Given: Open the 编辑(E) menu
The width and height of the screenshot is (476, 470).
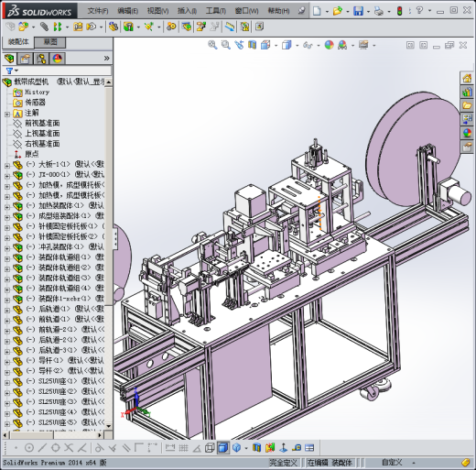Looking at the screenshot, I should [x=127, y=11].
